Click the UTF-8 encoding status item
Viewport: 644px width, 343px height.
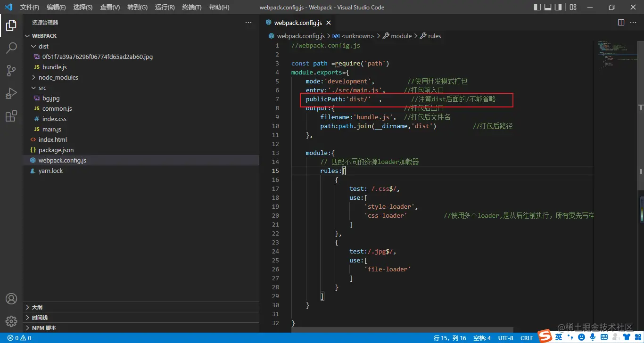pyautogui.click(x=505, y=338)
